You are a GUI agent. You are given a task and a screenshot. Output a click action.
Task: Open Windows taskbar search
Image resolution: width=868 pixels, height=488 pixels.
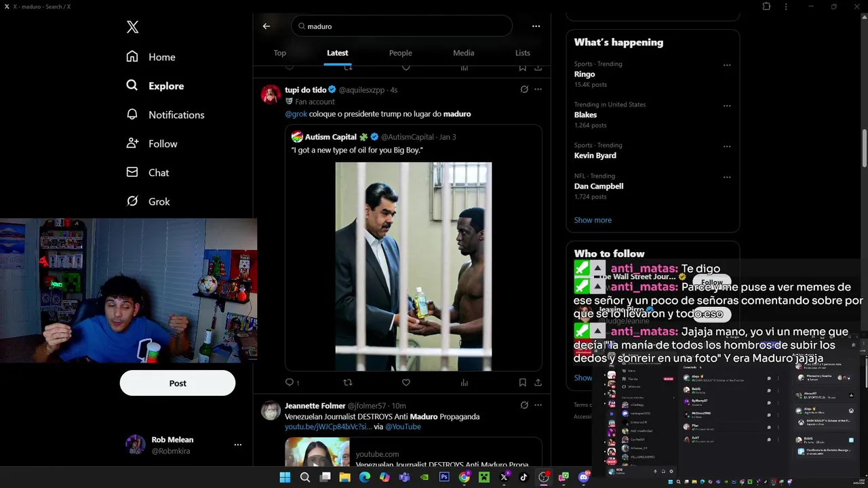click(x=305, y=477)
